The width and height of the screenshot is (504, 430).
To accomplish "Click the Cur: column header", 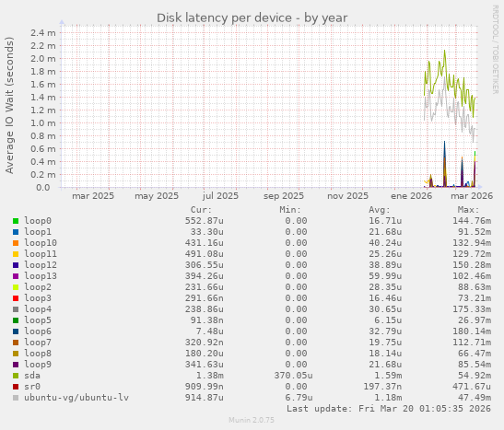I will [201, 210].
